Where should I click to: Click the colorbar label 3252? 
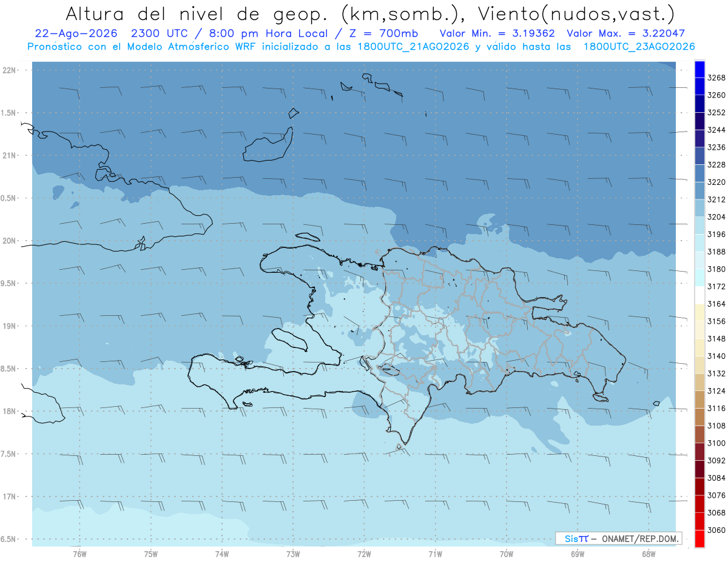click(716, 113)
